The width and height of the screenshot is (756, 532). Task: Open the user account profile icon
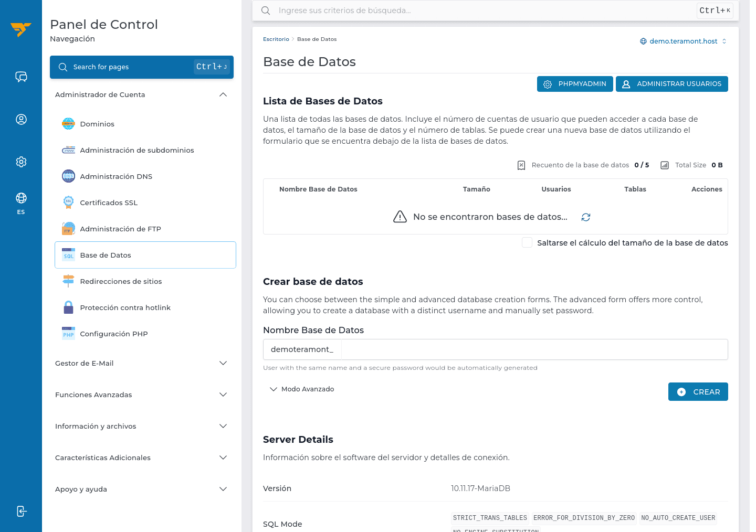point(21,120)
